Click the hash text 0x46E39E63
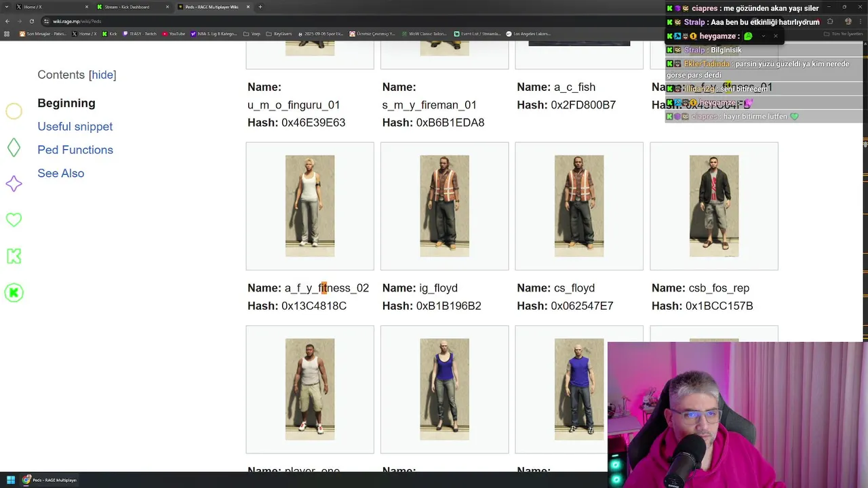The image size is (868, 488). pyautogui.click(x=313, y=123)
